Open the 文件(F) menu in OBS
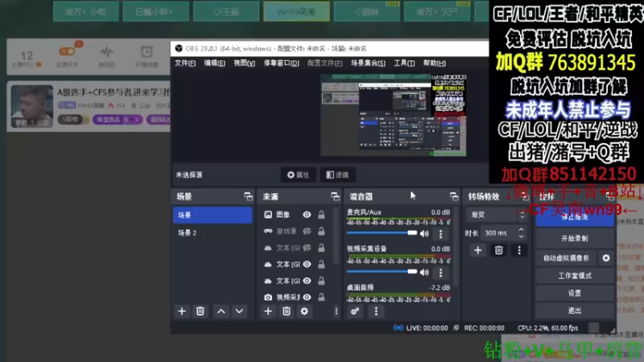Viewport: 644px width, 362px height. point(185,64)
